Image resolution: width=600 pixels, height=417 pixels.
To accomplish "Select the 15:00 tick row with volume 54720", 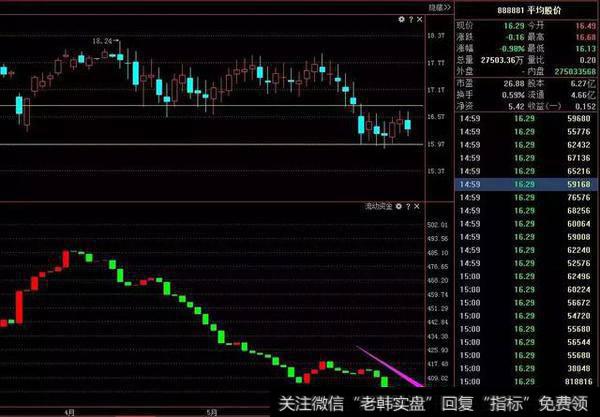I will coord(526,316).
